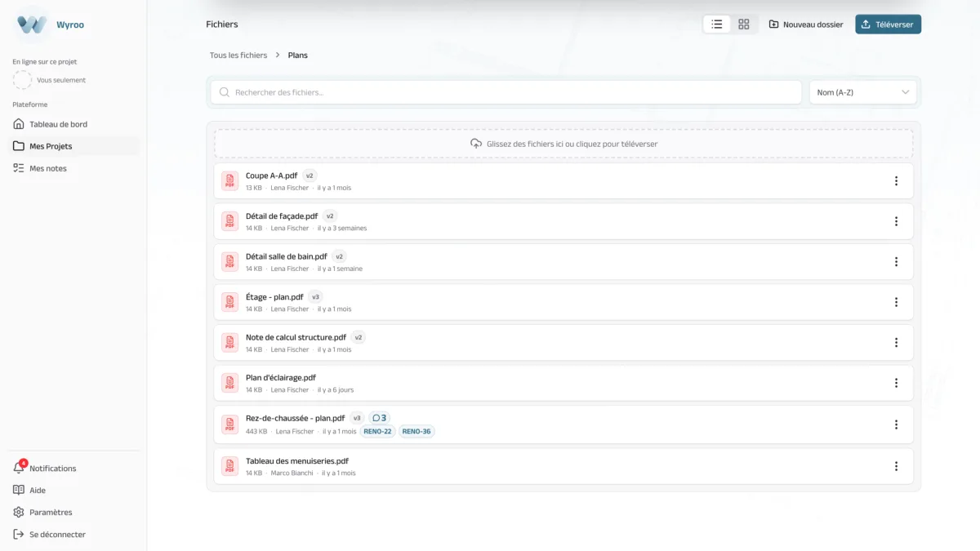Open options menu for Note de calcul structure.pdf

(896, 343)
